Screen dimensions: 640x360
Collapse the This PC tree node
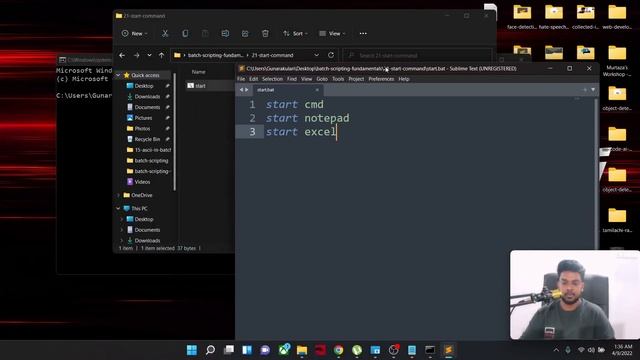click(118, 208)
